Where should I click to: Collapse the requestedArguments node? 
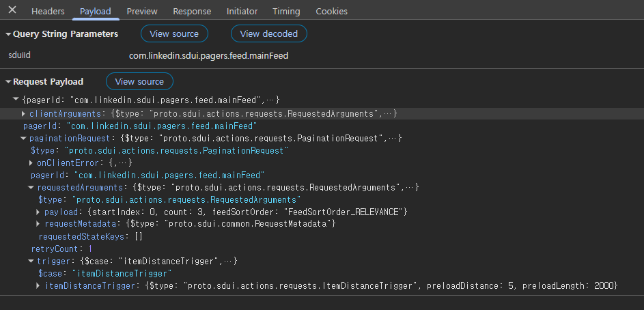tap(31, 187)
